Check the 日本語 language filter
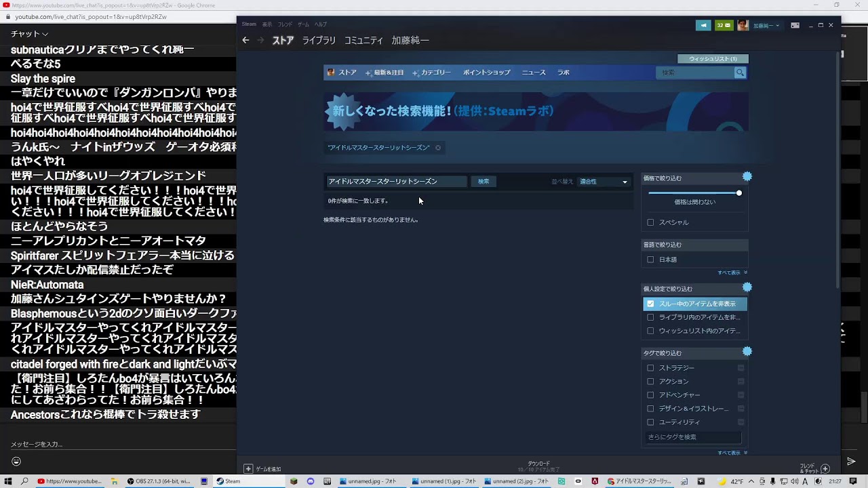 650,260
